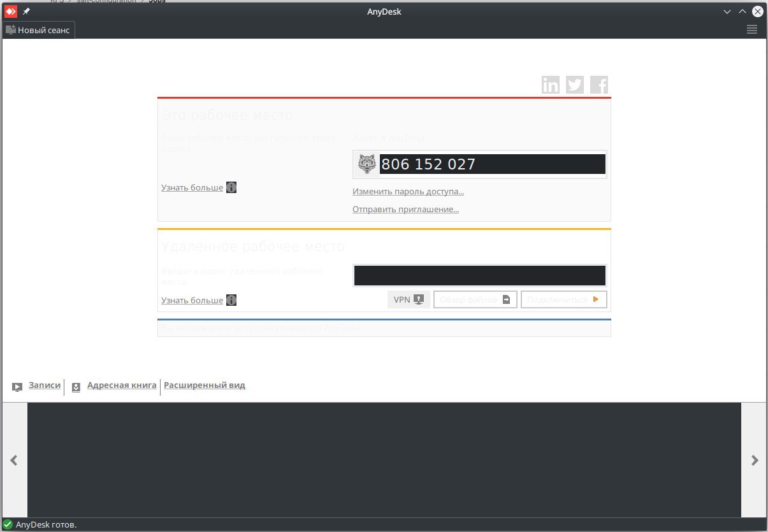
Task: Click the AnyDesk logo in title bar
Action: point(10,11)
